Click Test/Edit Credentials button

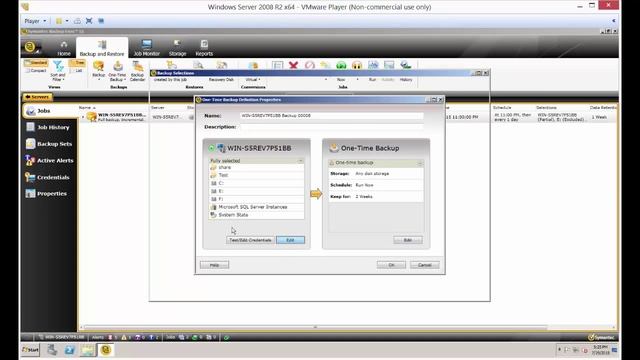250,240
